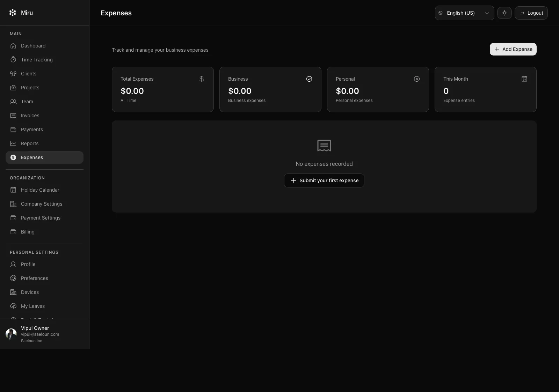Screen dimensions: 559x392
Task: Click the Logout button
Action: [x=531, y=13]
